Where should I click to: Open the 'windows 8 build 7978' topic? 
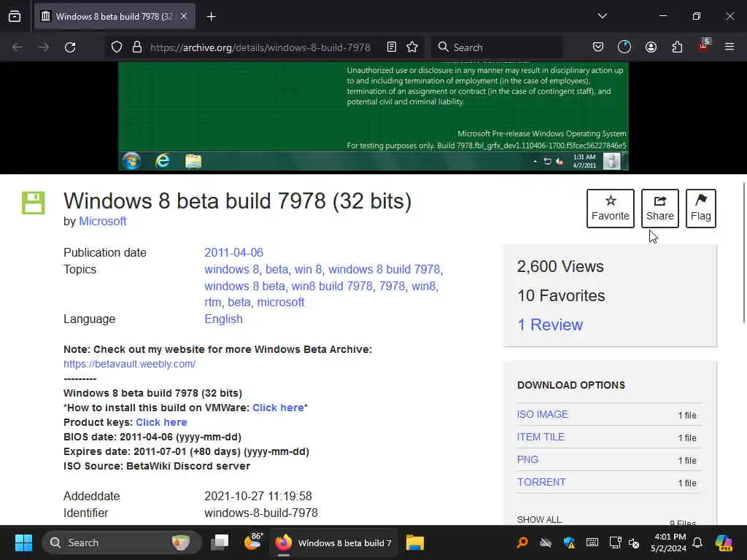[384, 270]
